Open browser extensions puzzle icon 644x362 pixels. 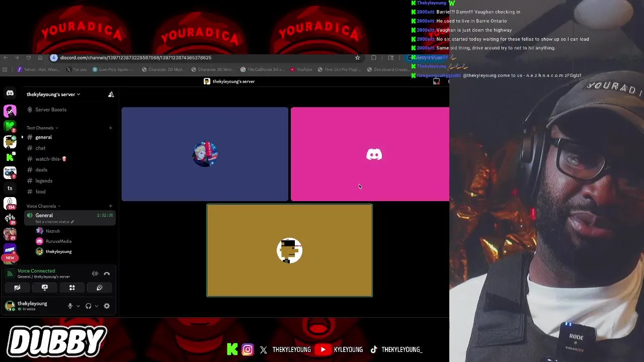click(x=374, y=58)
